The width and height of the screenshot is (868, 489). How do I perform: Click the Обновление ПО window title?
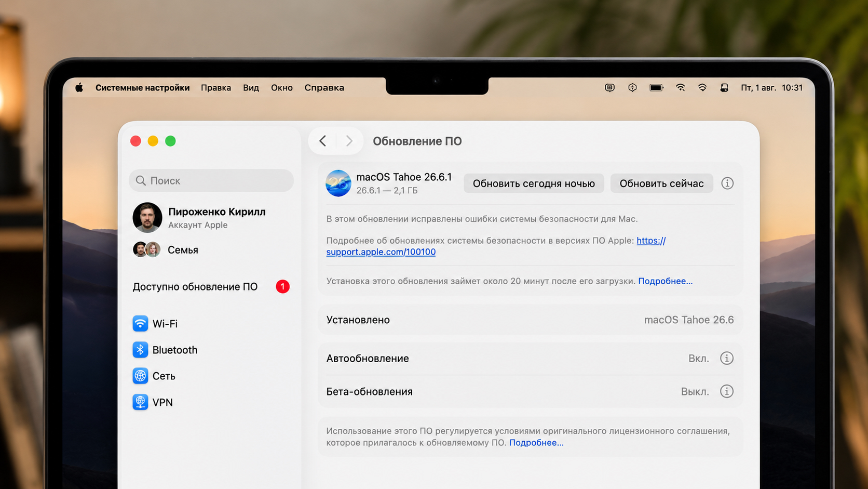417,141
